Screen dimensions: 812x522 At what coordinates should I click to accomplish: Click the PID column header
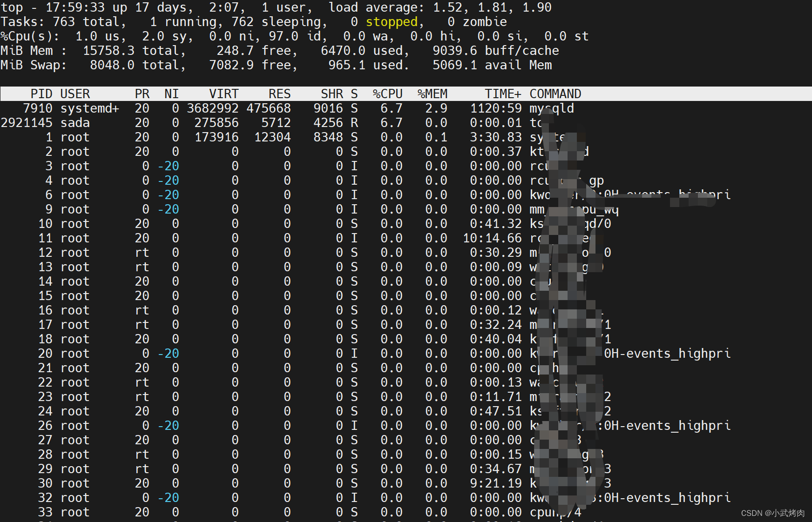click(x=41, y=94)
